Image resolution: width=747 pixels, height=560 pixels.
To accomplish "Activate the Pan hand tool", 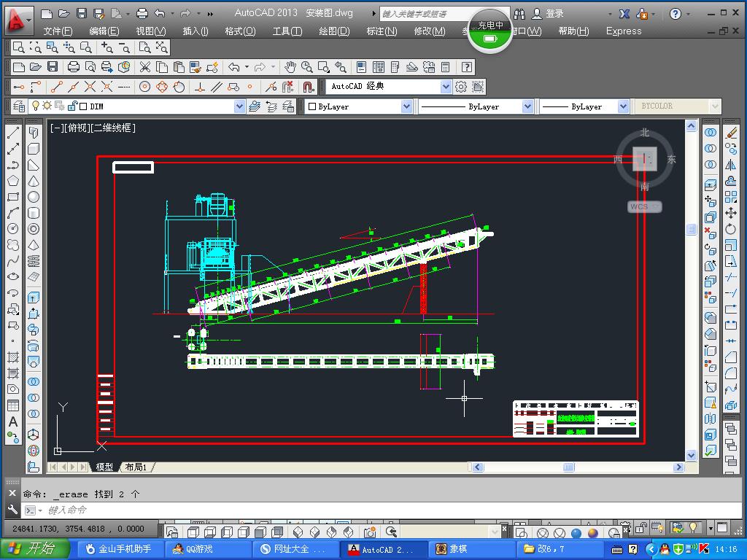I will 290,67.
